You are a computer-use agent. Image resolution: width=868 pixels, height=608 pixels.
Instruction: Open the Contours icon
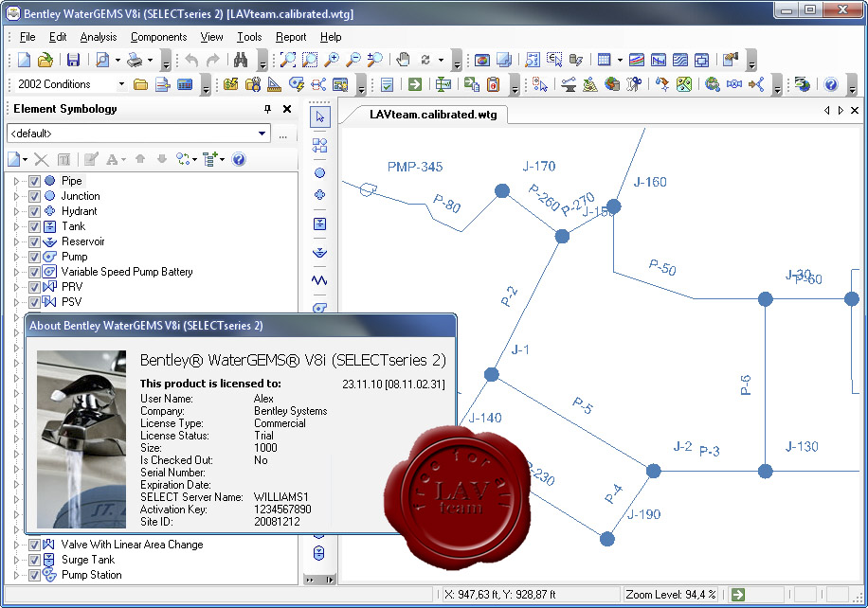679,60
